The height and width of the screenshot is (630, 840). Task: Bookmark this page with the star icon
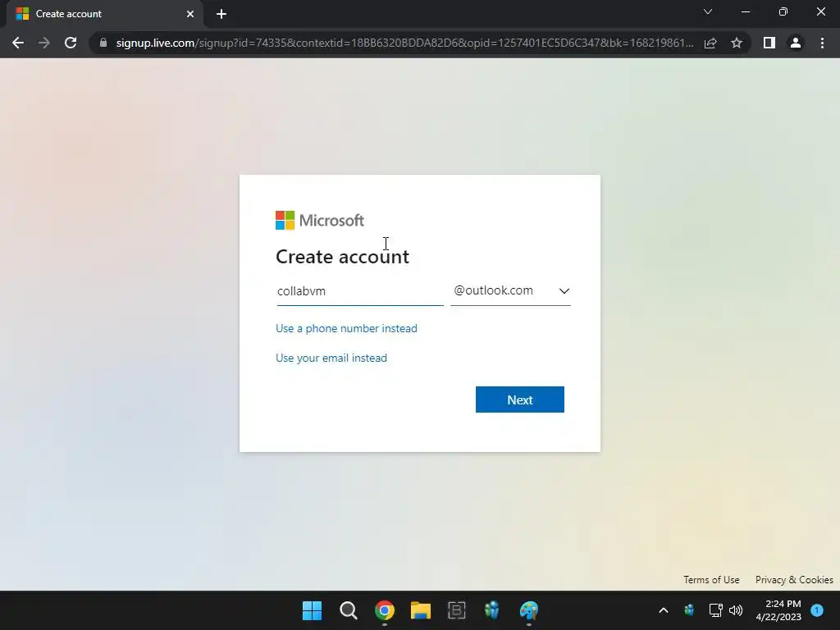tap(737, 43)
